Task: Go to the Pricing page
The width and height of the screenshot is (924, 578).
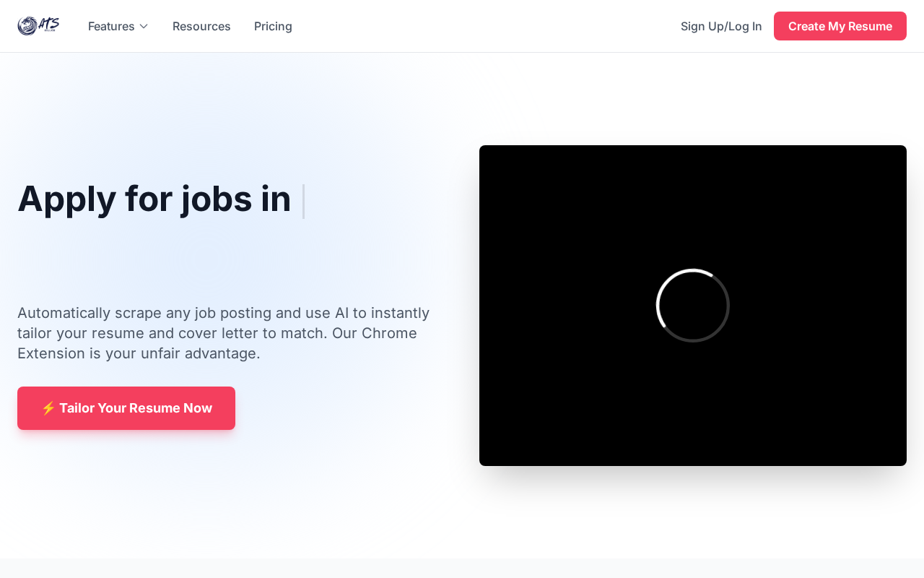Action: point(273,26)
